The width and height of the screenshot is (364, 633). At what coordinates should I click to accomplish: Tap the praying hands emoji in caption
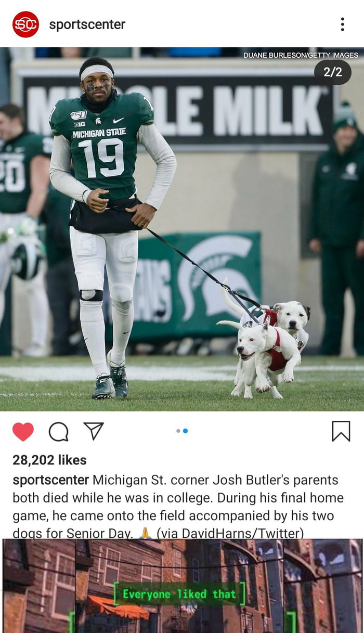(145, 533)
